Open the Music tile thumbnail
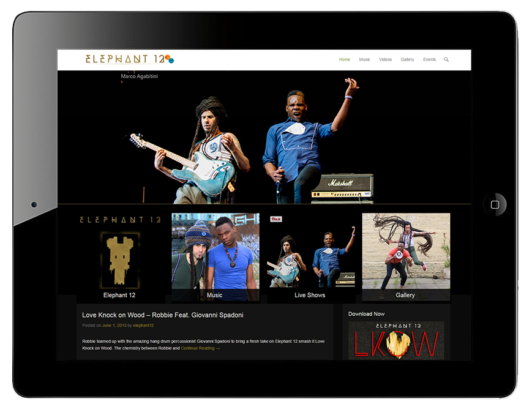The image size is (532, 410). [215, 257]
